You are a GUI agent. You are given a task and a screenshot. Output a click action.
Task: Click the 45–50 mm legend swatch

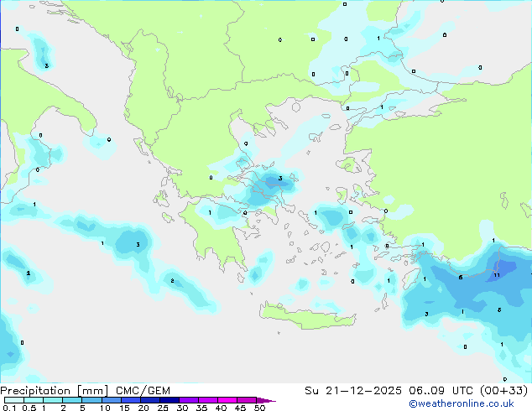coord(247,400)
